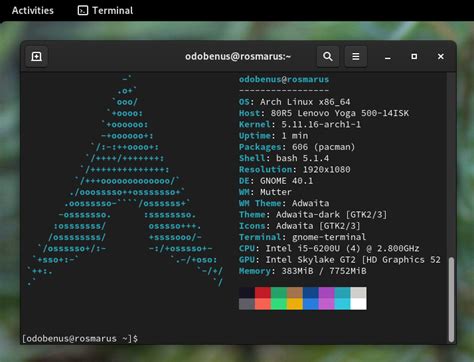
Task: Click the Kernel: 5.11.16-arch1-1 line
Action: click(300, 125)
